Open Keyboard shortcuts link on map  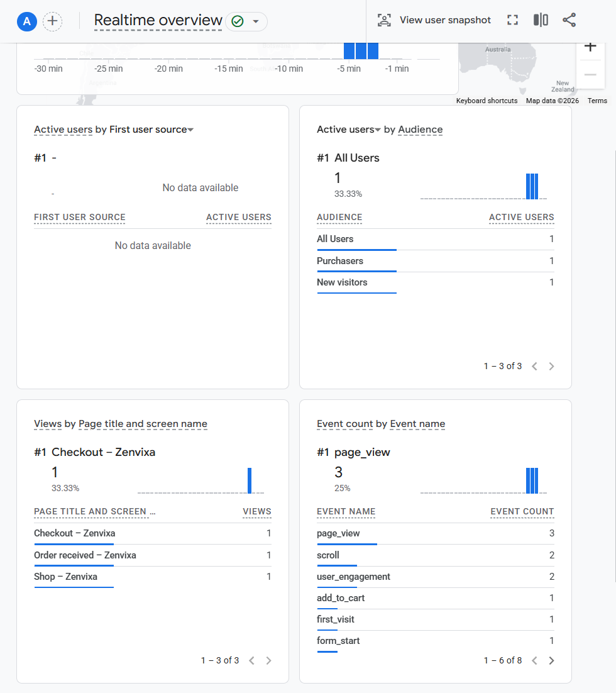point(487,101)
